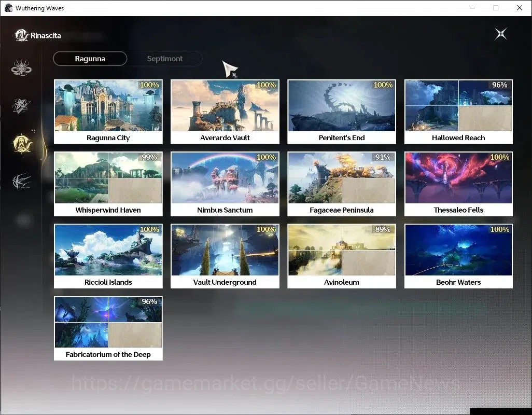Click the Rinascita title text
This screenshot has width=532, height=415.
tap(46, 36)
